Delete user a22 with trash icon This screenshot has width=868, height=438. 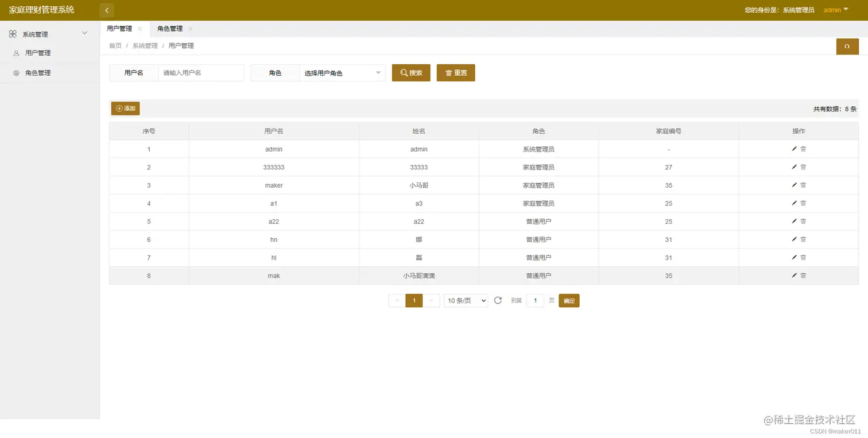(x=803, y=221)
